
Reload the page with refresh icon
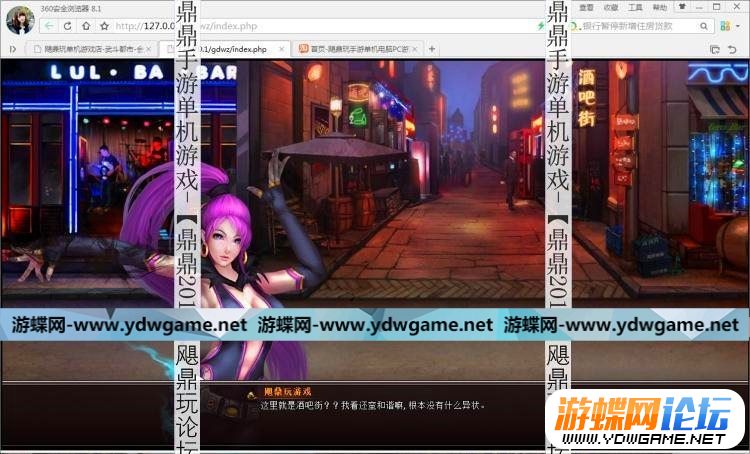[67, 26]
